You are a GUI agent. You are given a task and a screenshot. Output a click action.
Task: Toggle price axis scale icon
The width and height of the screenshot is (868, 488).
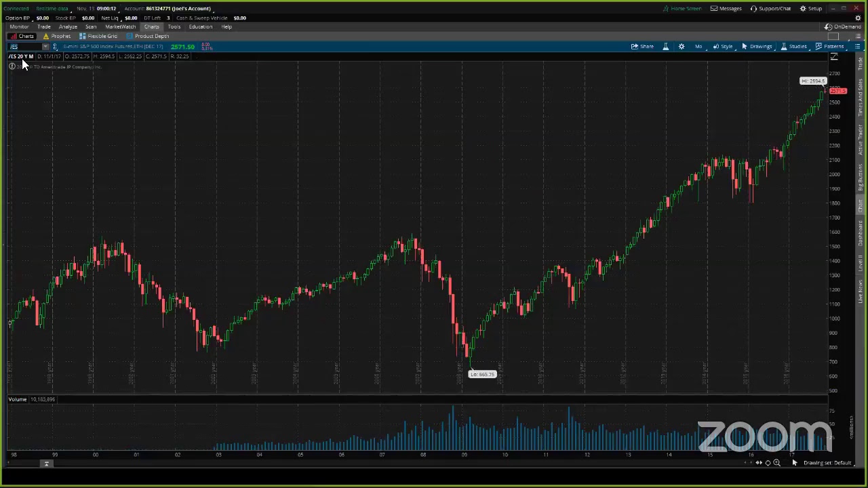[834, 57]
